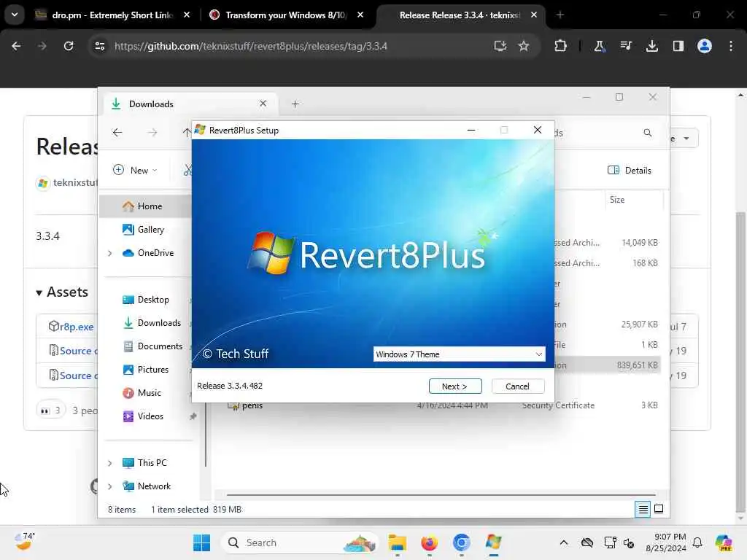Go back in the browser
747x560 pixels.
coord(16,46)
